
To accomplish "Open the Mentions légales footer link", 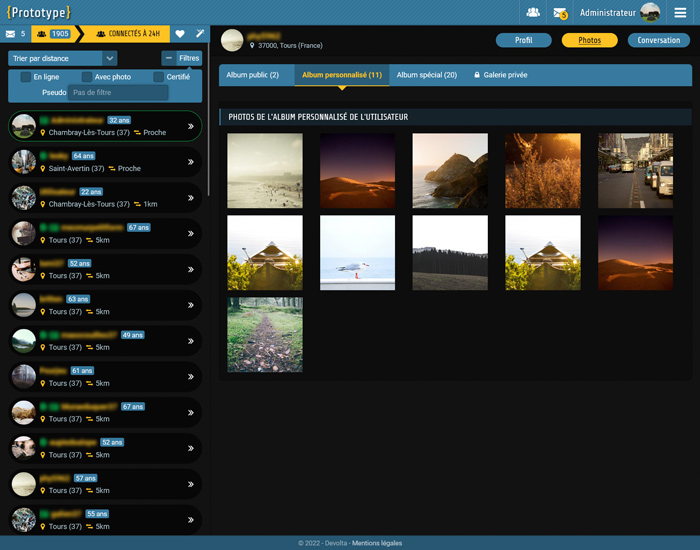I will 377,543.
